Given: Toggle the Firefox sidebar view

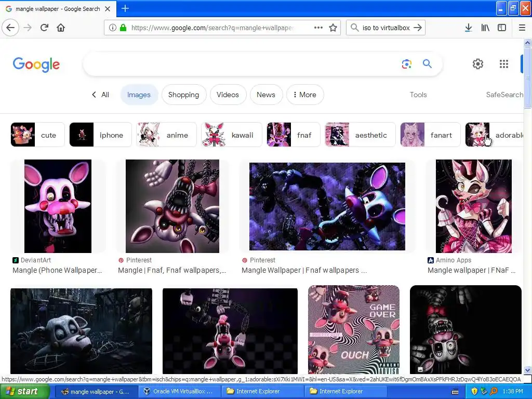Looking at the screenshot, I should click(502, 28).
